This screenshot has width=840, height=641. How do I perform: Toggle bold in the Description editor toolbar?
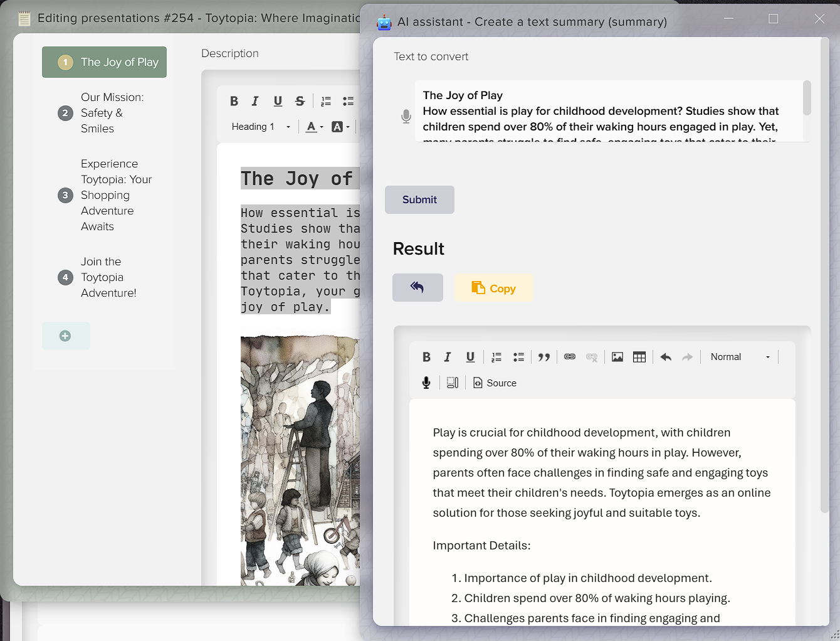234,101
